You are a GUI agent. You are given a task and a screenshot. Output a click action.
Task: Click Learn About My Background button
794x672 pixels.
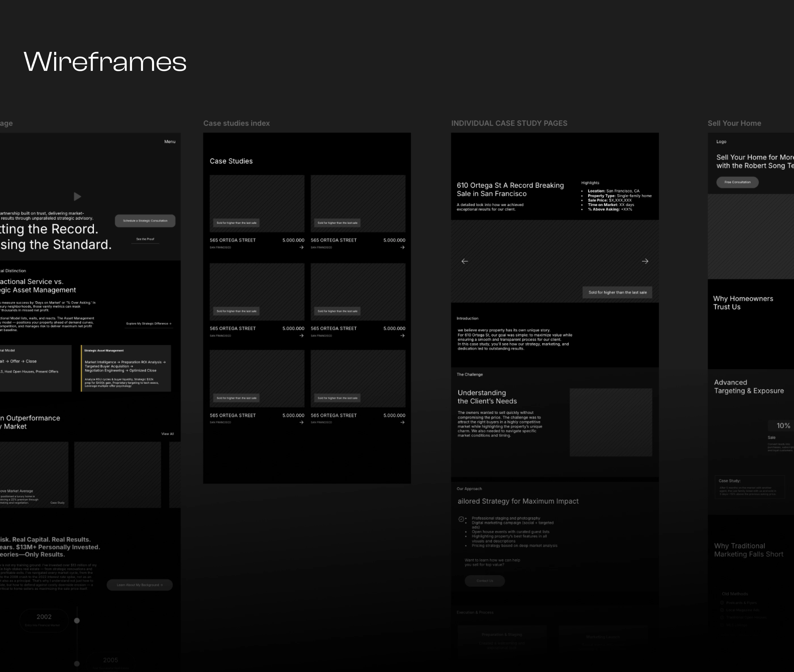(x=140, y=585)
